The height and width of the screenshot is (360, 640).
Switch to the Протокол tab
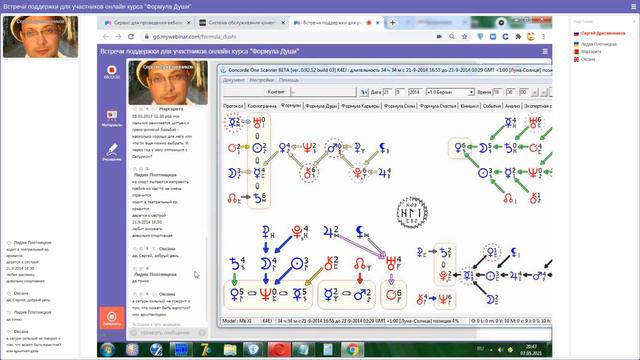point(233,106)
